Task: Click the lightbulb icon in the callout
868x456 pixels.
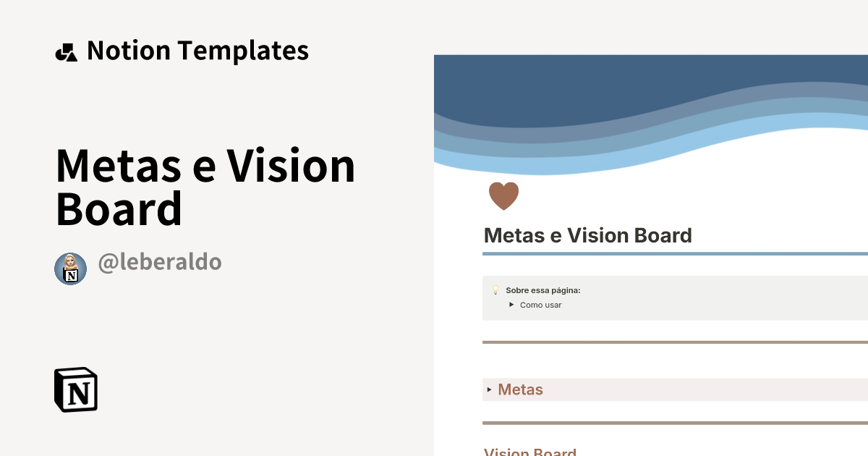Action: click(x=495, y=290)
